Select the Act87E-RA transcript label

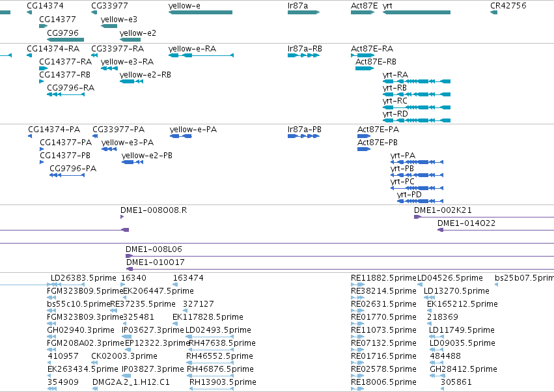coord(372,48)
